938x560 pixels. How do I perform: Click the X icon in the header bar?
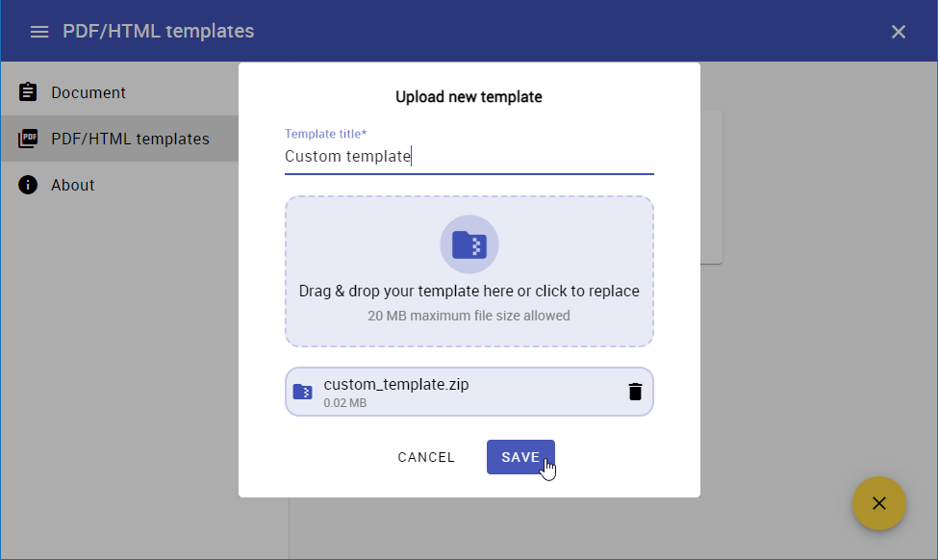coord(899,32)
